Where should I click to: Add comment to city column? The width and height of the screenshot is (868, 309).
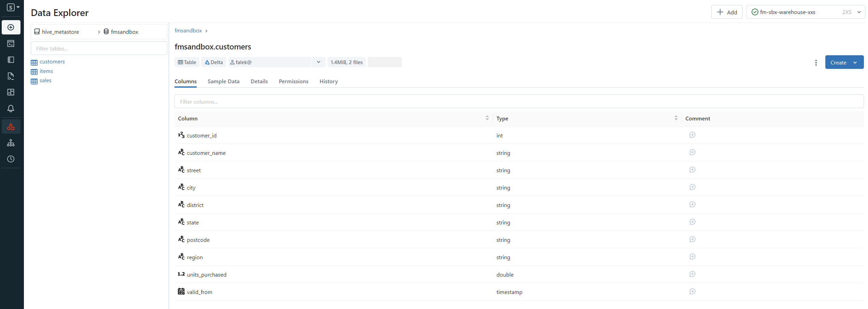(692, 187)
